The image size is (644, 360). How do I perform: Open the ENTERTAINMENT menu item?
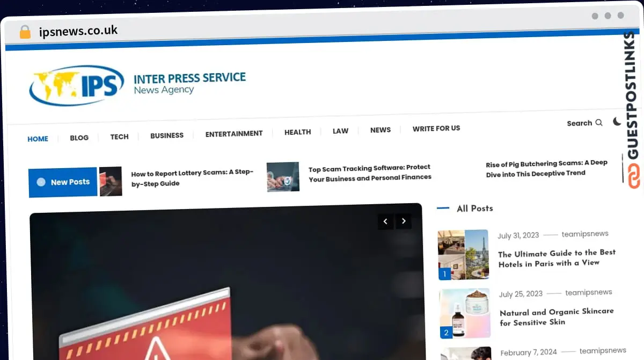pos(234,133)
